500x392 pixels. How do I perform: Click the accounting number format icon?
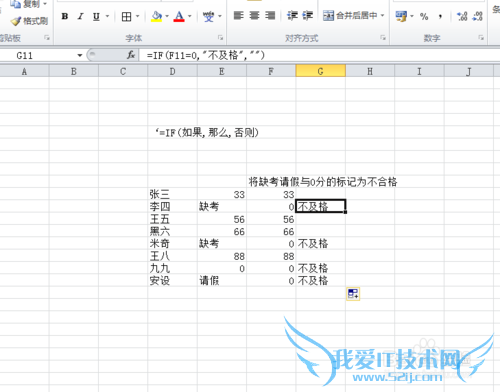point(401,16)
